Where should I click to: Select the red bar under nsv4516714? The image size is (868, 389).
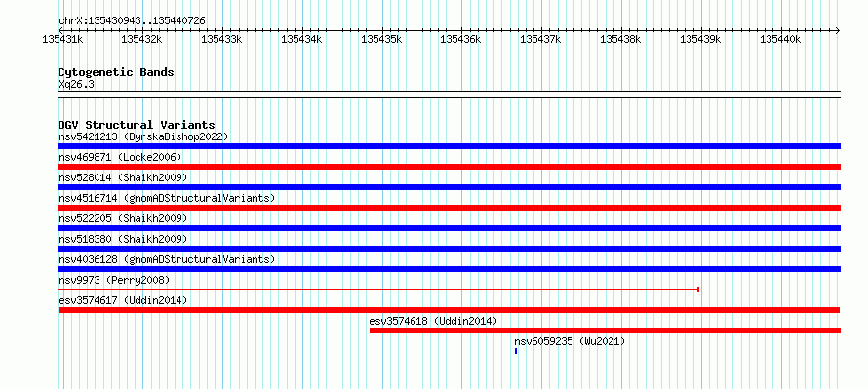click(449, 208)
